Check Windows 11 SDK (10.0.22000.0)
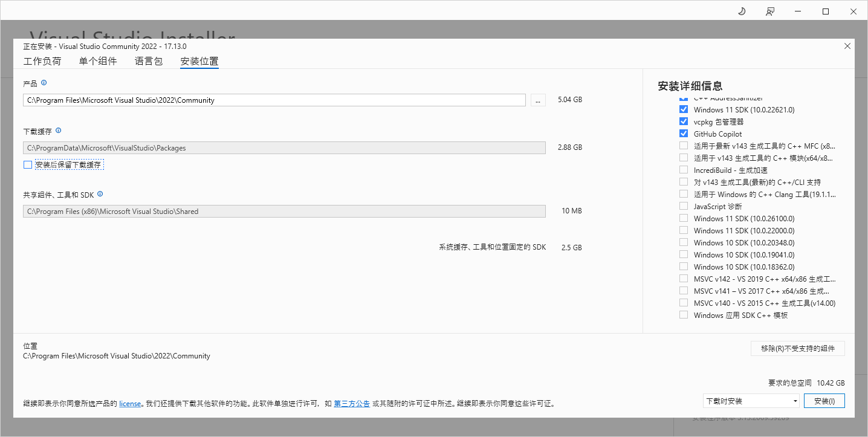868x437 pixels. pyautogui.click(x=684, y=230)
